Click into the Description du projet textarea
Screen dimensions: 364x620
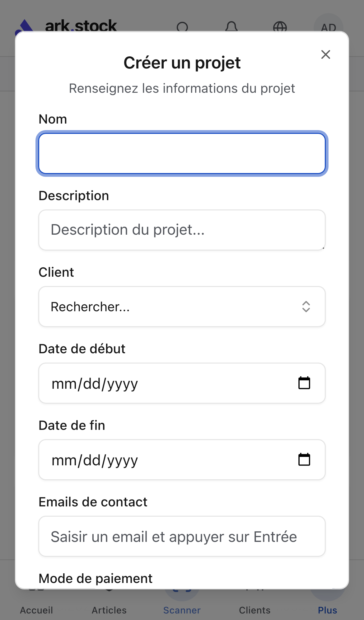pos(182,230)
